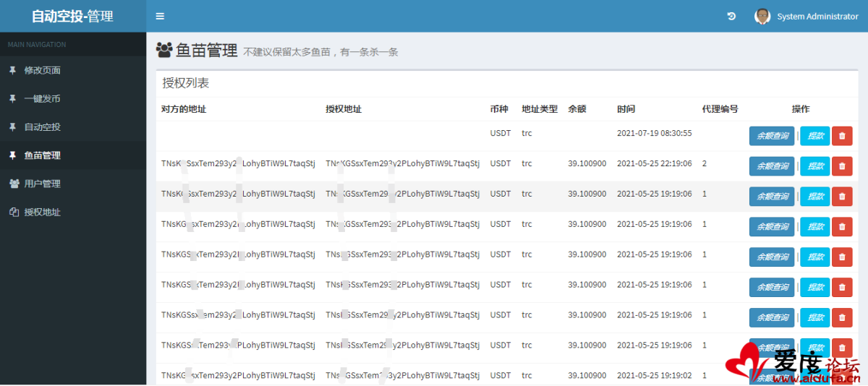Viewport: 868px width, 386px height.
Task: Click the 余额 column header
Action: [577, 109]
